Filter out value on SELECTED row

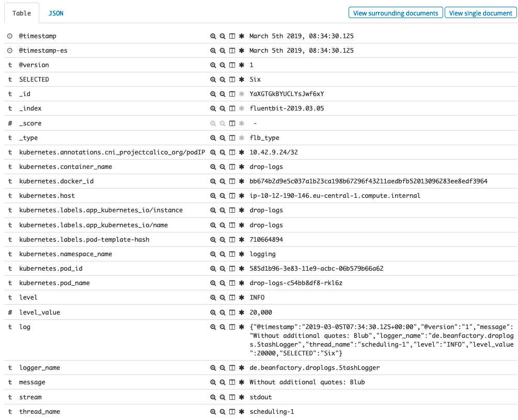pos(223,80)
